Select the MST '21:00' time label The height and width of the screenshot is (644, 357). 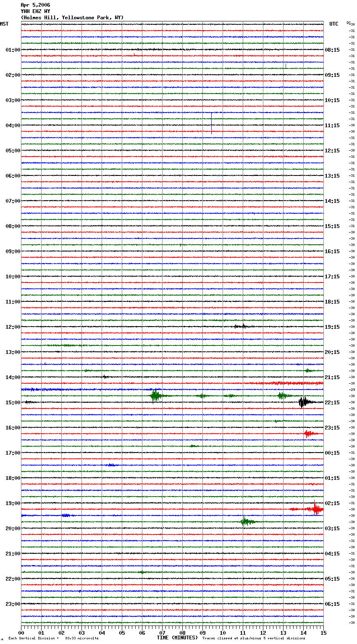tap(13, 554)
